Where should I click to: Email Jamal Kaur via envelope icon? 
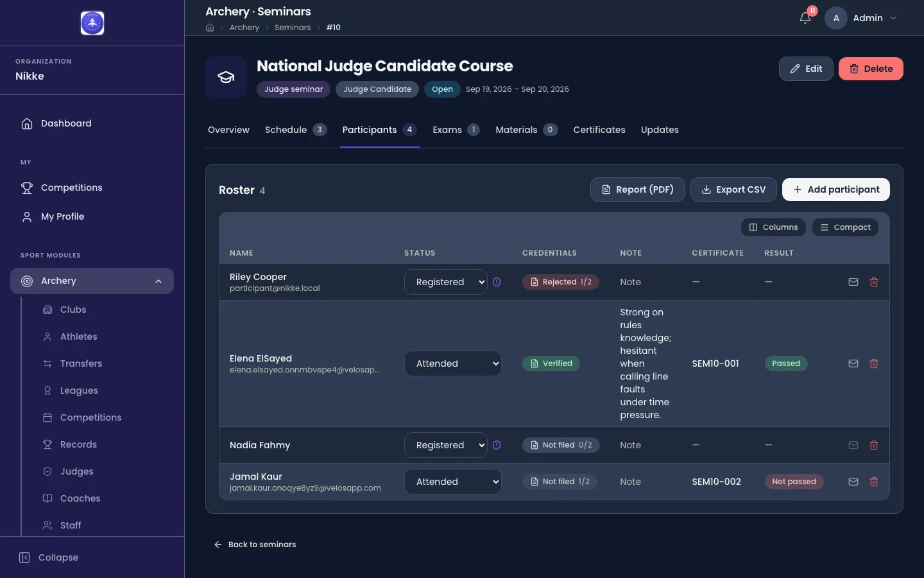(853, 482)
